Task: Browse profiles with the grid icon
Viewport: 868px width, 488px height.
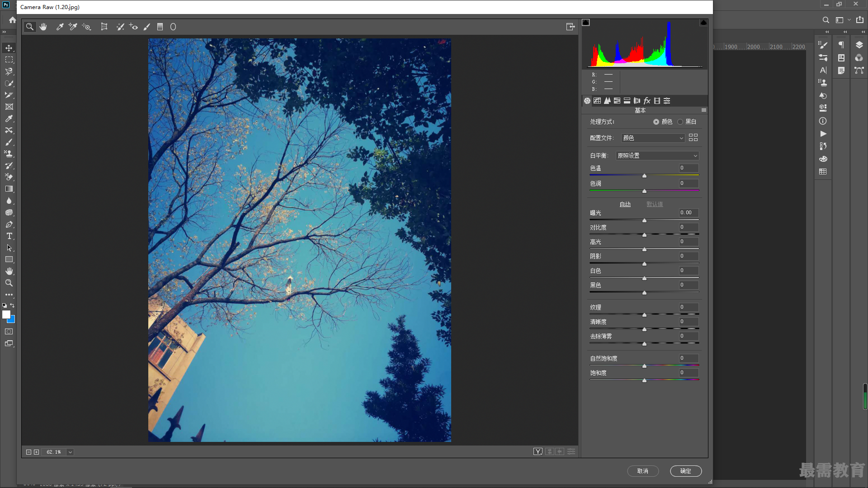Action: tap(693, 137)
